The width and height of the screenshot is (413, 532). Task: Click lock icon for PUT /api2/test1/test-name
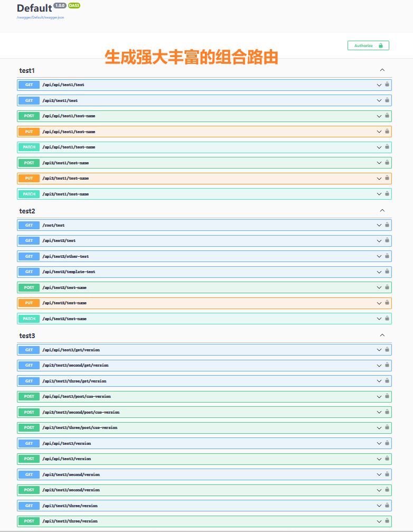[x=387, y=179]
